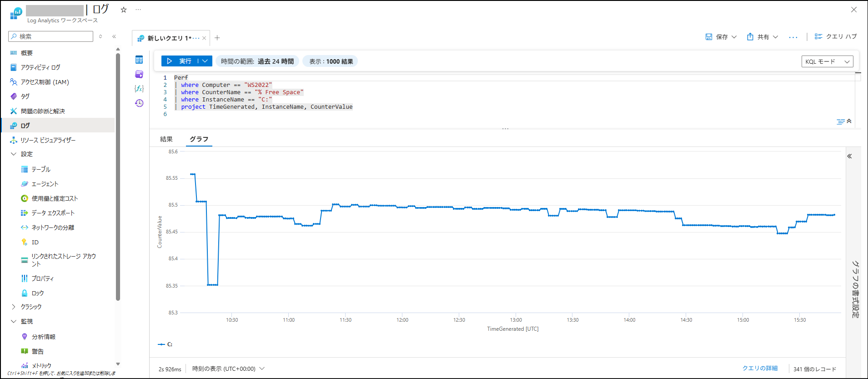
Task: Collapse the 設定 section
Action: pos(14,154)
